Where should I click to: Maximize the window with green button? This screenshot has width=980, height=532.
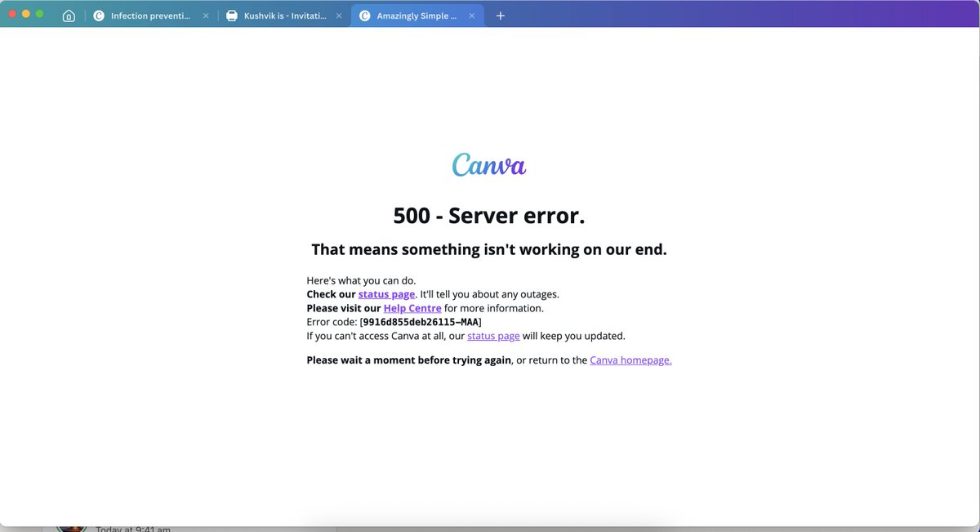(39, 14)
